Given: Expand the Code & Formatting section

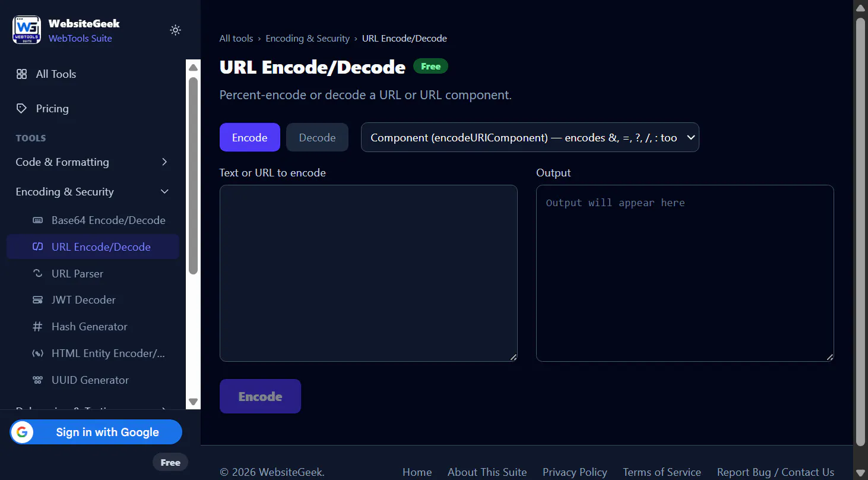Looking at the screenshot, I should tap(93, 162).
